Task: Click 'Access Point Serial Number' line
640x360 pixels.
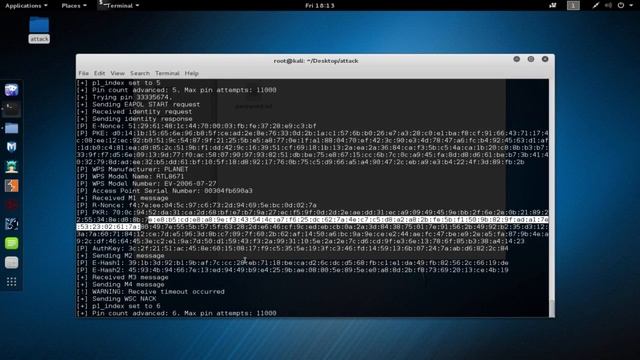Action: 164,191
